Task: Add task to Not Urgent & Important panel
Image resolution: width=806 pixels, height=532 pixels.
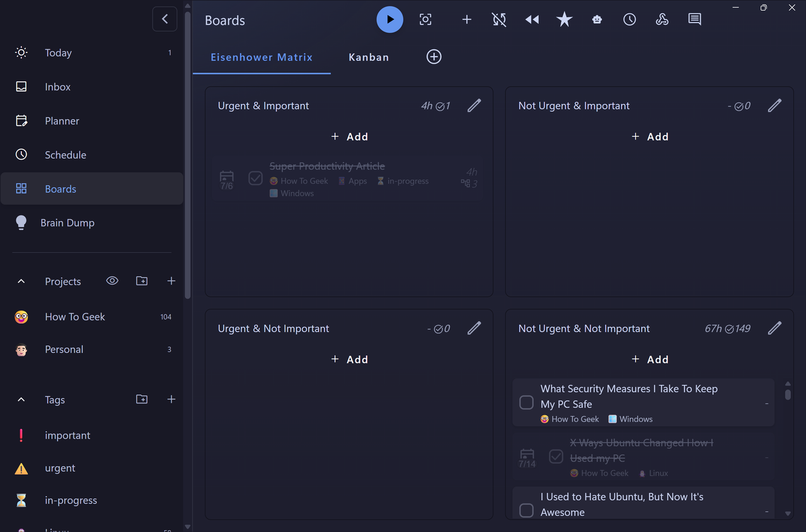Action: click(650, 137)
